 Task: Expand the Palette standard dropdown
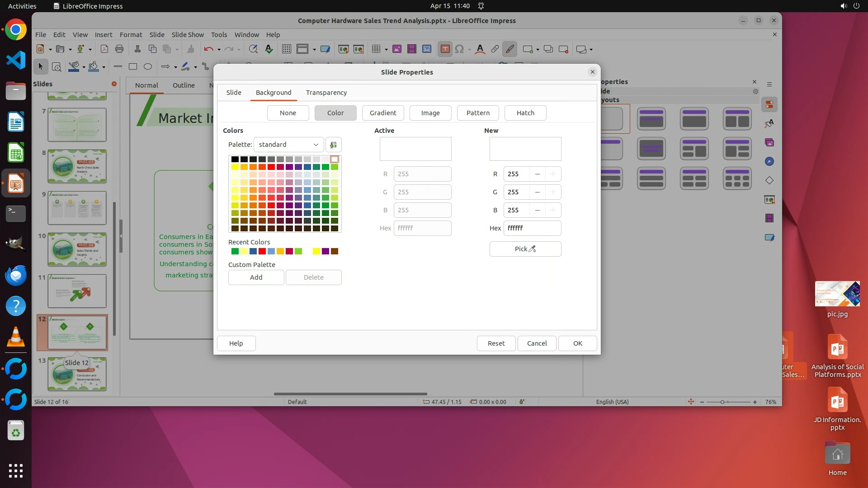pos(288,145)
